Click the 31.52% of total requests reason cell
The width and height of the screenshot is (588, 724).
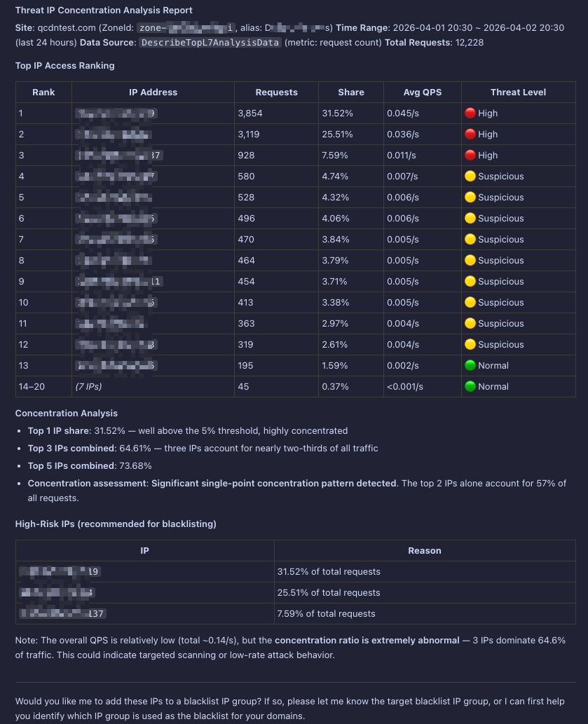(329, 571)
